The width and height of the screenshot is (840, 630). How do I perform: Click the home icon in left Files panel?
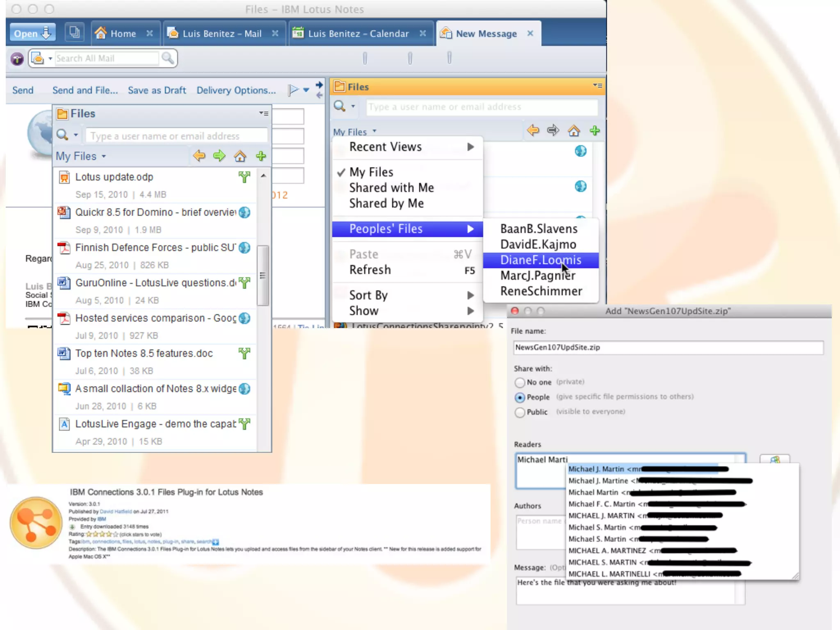[x=240, y=156]
